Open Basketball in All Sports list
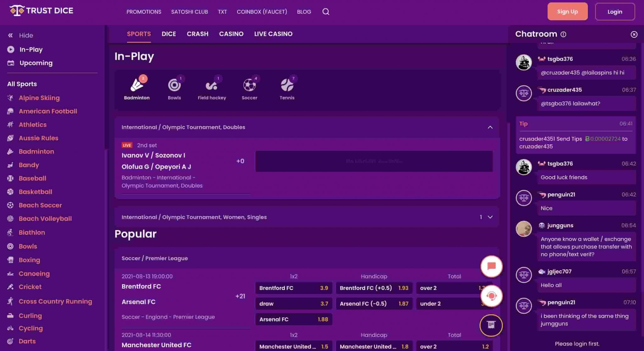The height and width of the screenshot is (351, 644). (35, 192)
